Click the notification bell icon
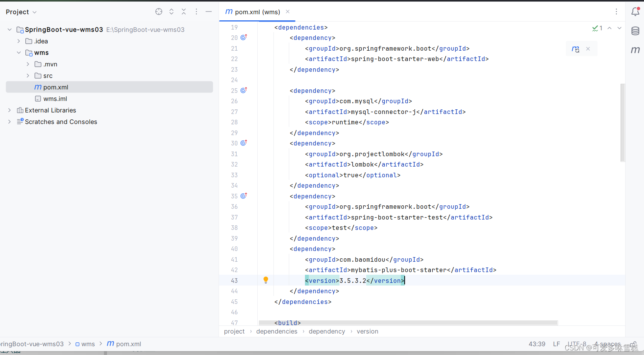The image size is (644, 355). click(636, 12)
